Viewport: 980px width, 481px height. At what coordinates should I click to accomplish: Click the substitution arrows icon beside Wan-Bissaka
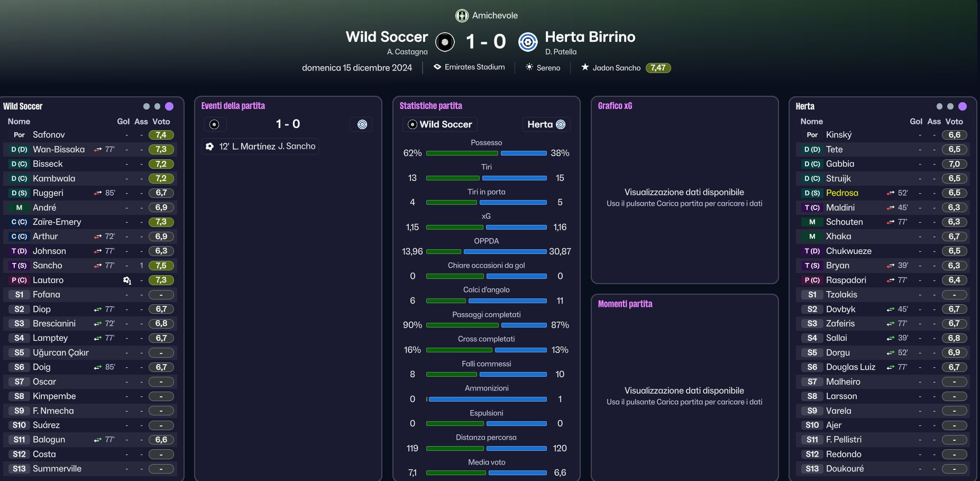98,150
